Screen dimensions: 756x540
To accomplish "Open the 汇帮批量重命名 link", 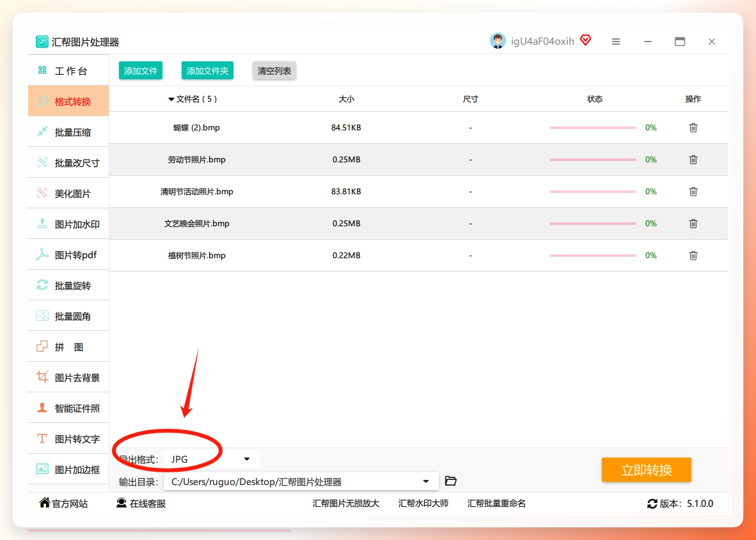I will [496, 504].
